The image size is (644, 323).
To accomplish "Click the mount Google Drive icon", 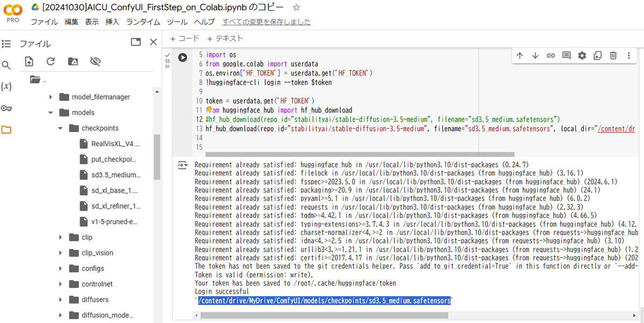I will (x=73, y=62).
